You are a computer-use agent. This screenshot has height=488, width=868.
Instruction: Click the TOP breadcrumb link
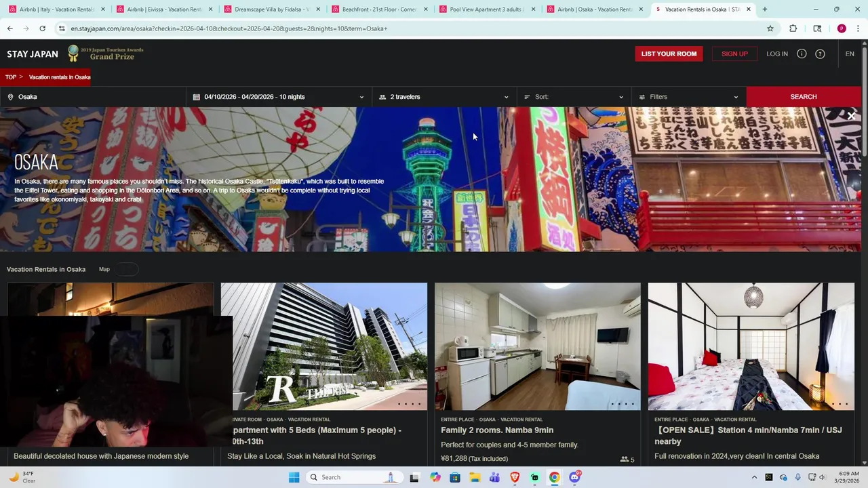(x=11, y=77)
